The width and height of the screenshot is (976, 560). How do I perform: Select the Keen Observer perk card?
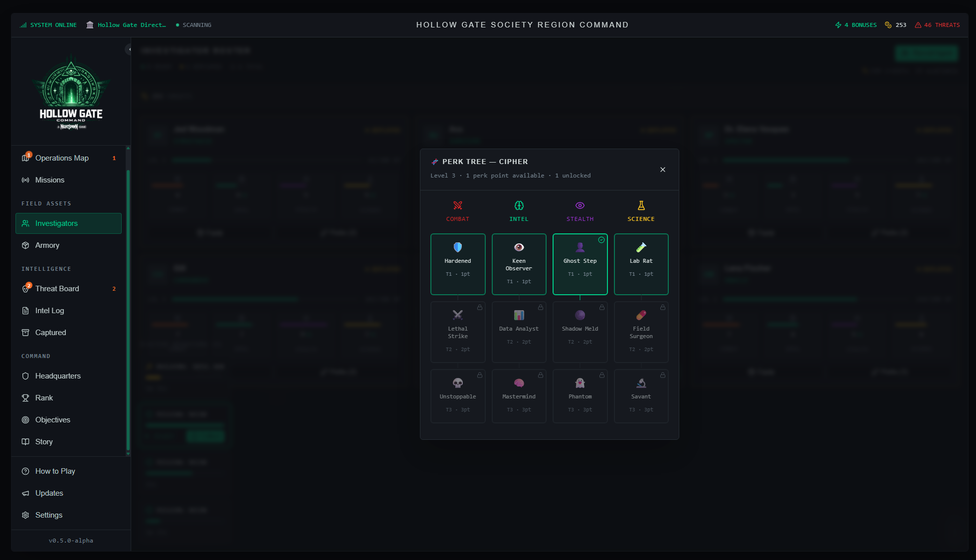click(x=519, y=264)
